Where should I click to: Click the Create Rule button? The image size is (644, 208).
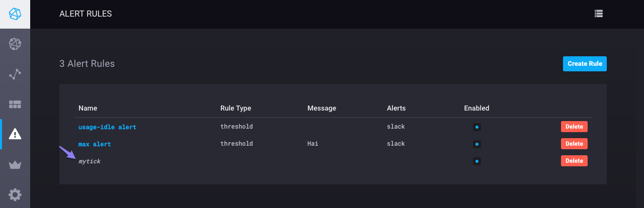[x=585, y=64]
